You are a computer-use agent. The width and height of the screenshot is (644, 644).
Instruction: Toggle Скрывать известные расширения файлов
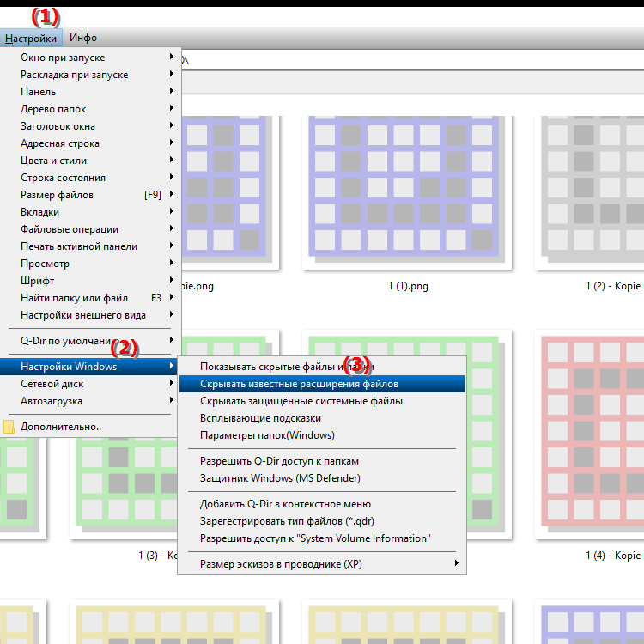(322, 384)
